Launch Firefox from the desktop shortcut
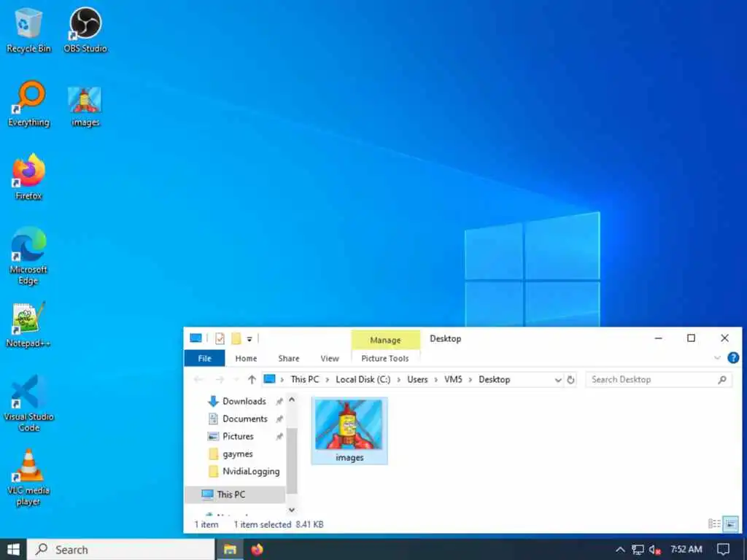The image size is (747, 560). 28,177
